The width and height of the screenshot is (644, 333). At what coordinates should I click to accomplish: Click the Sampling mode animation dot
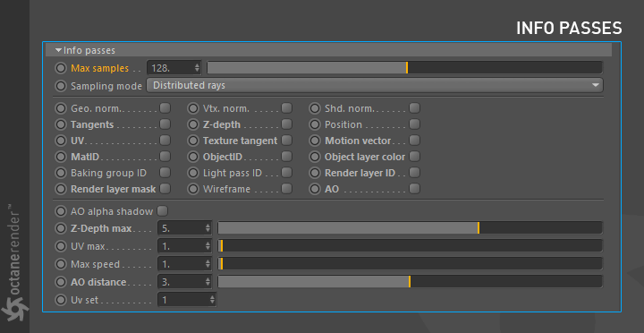pos(61,86)
